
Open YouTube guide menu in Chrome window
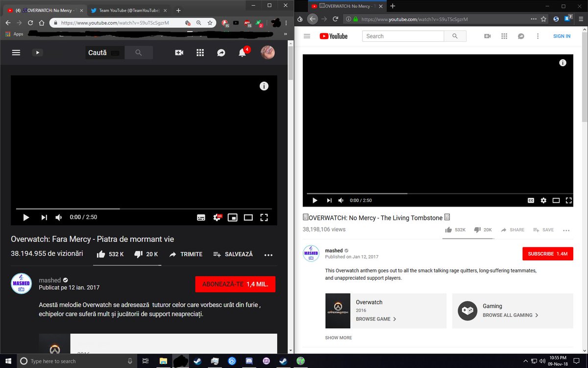16,53
